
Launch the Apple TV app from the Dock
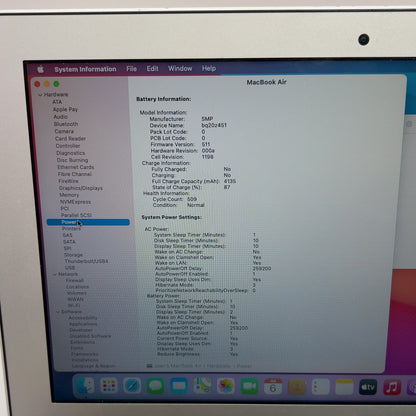point(368,387)
